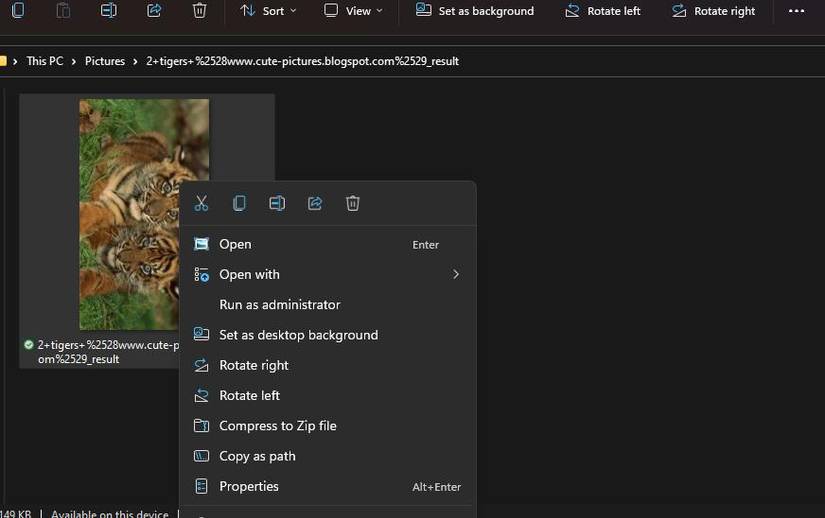Select Rotate right in the context menu
The image size is (825, 518).
pos(327,365)
